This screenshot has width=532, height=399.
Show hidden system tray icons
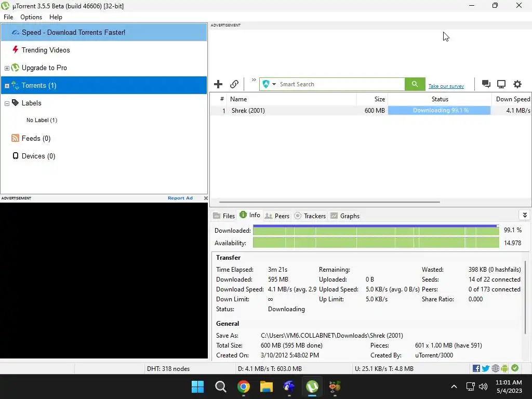(454, 387)
